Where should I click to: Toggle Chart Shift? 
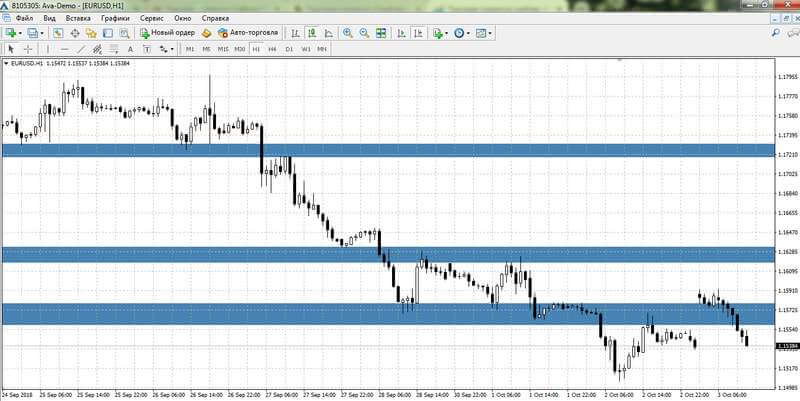(x=418, y=33)
